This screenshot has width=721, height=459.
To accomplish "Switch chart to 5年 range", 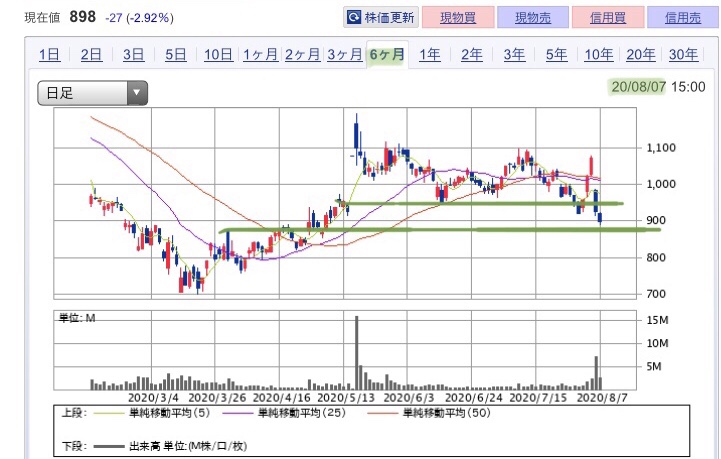I will [556, 55].
